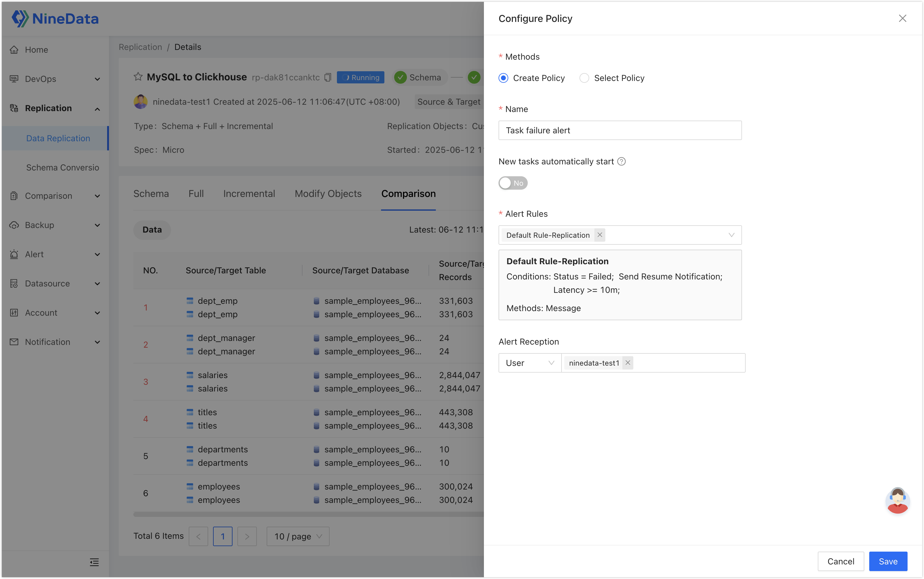This screenshot has height=579, width=924.
Task: Click the employees source table icon
Action: [x=190, y=487]
